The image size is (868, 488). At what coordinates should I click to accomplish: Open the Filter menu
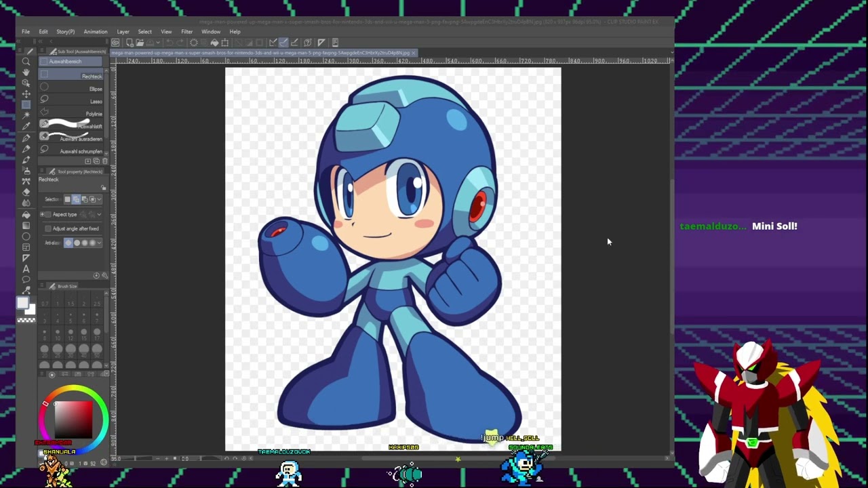[x=186, y=32]
